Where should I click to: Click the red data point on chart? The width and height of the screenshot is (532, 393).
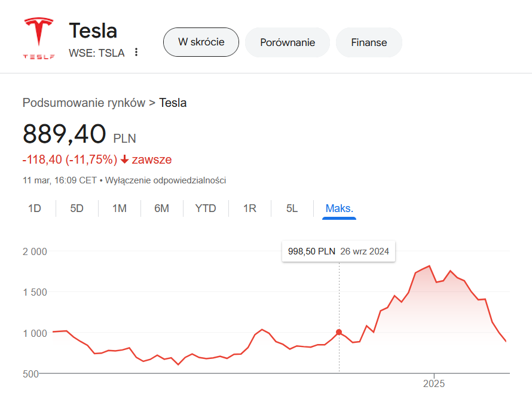point(339,332)
